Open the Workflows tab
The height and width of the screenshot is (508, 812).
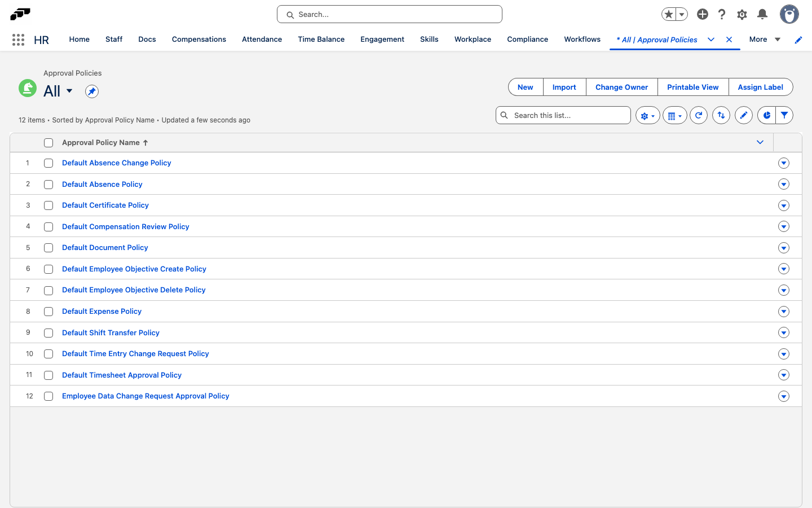coord(582,40)
